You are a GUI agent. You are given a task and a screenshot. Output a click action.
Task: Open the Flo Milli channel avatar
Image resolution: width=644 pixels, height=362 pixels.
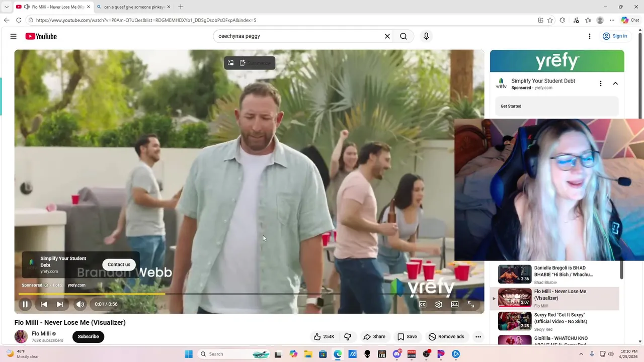21,336
